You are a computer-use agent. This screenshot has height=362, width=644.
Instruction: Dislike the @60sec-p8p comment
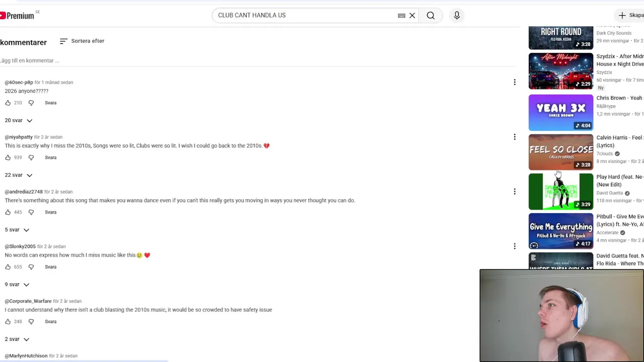click(31, 103)
